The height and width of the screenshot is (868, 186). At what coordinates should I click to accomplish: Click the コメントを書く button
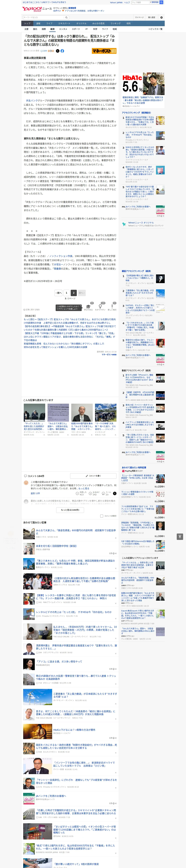93,476
